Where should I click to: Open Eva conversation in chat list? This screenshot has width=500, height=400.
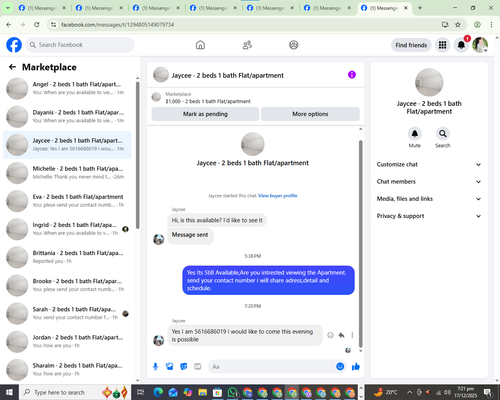point(67,201)
